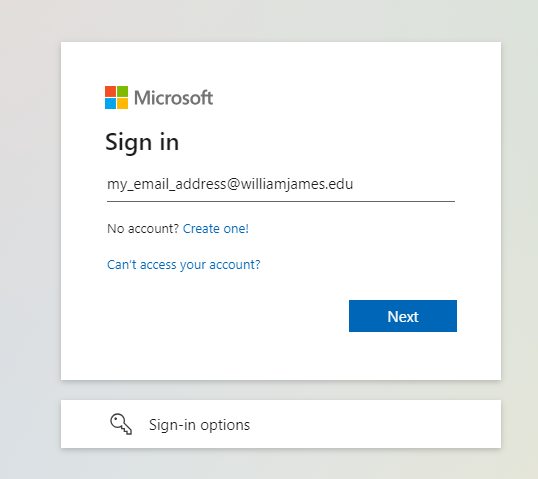Click the Sign-in options text label
This screenshot has height=479, width=538.
[199, 425]
